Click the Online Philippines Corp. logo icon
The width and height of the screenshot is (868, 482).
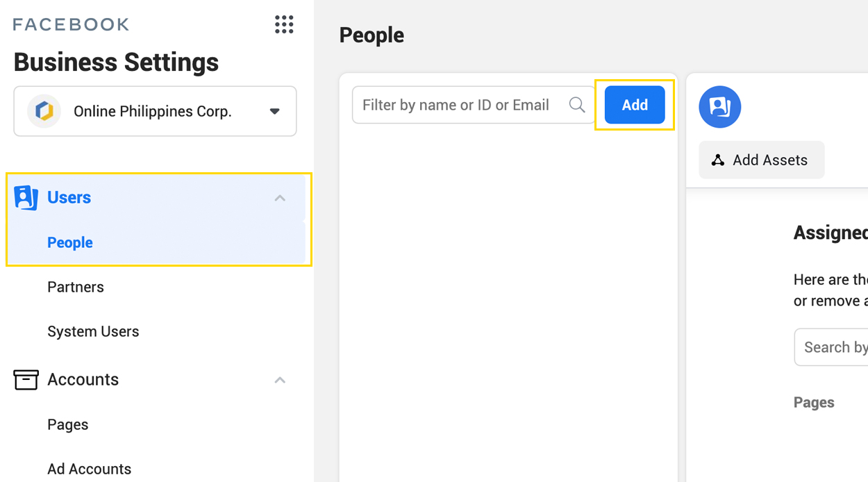pyautogui.click(x=44, y=111)
